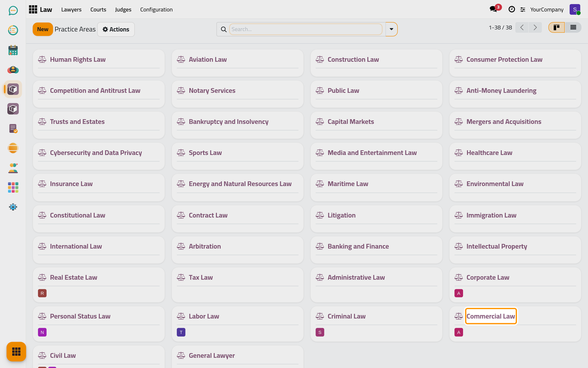Click the T avatar on Labor Law
Image resolution: width=588 pixels, height=368 pixels.
point(181,332)
